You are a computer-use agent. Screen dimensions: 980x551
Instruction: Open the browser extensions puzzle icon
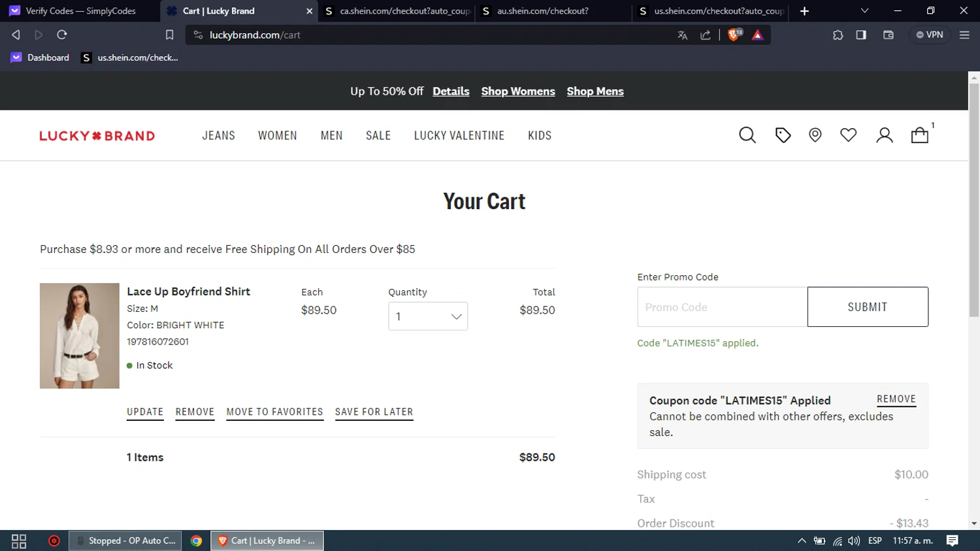click(x=838, y=35)
